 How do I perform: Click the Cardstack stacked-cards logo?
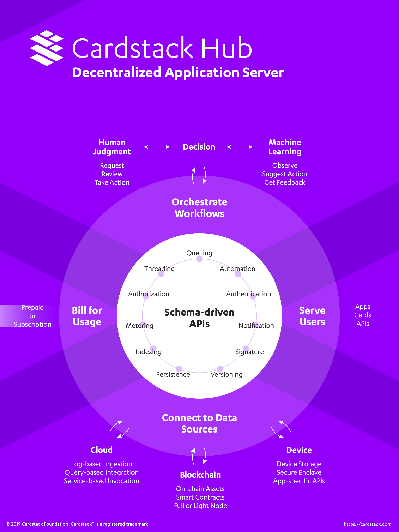pos(46,48)
